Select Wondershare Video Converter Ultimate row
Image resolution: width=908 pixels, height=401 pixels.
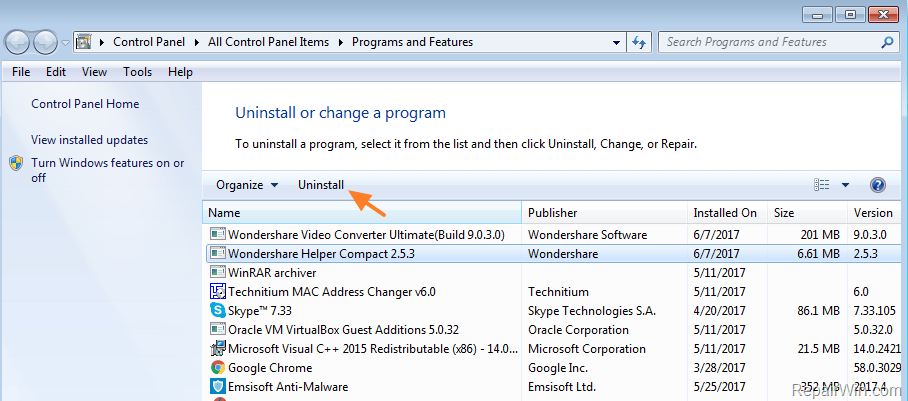556,235
